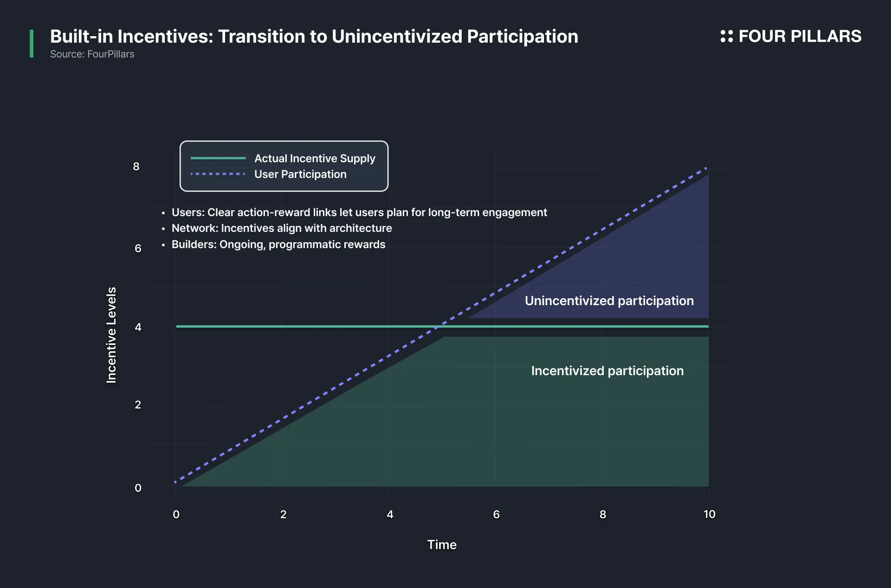Click the Incentive Levels y-axis label

(x=111, y=335)
